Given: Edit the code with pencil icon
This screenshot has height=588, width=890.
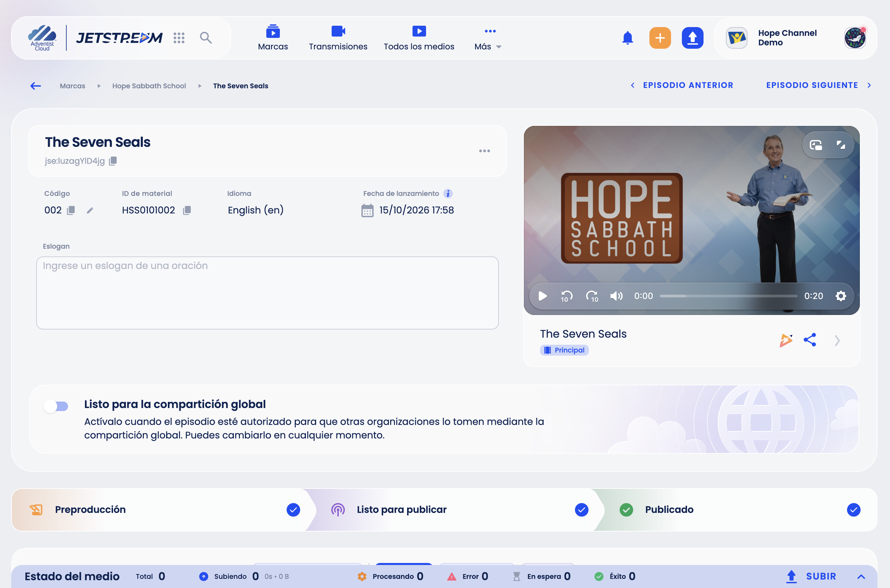Looking at the screenshot, I should pos(90,210).
